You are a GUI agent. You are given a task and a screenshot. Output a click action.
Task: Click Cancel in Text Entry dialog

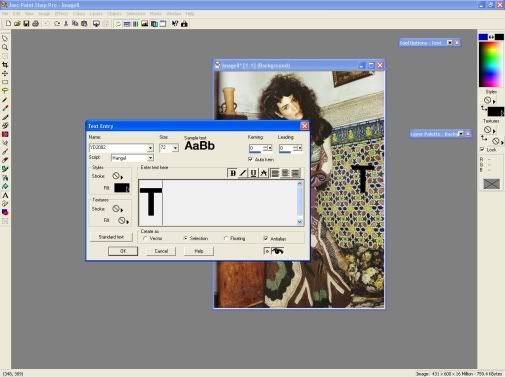pos(161,251)
